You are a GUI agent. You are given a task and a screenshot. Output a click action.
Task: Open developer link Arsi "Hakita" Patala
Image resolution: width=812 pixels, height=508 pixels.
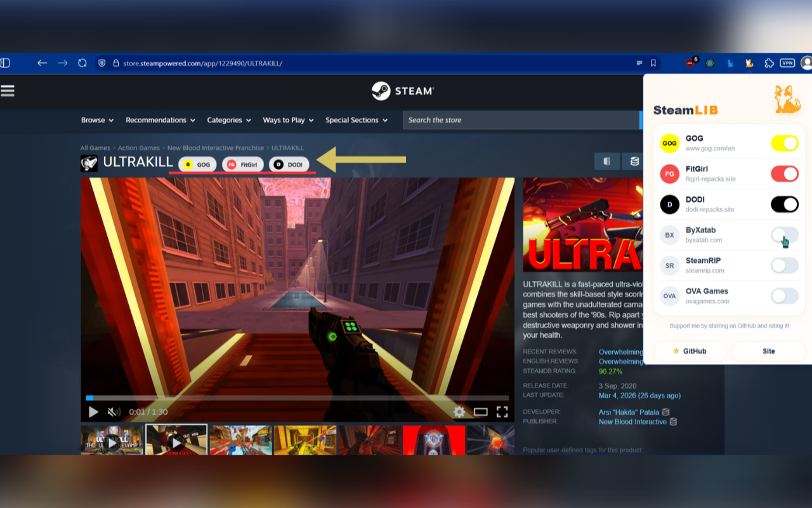pyautogui.click(x=629, y=412)
